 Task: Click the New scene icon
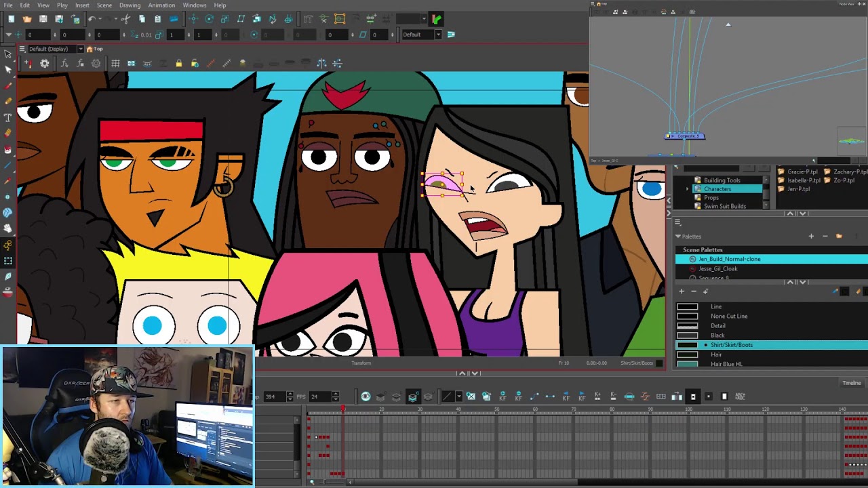coord(12,19)
